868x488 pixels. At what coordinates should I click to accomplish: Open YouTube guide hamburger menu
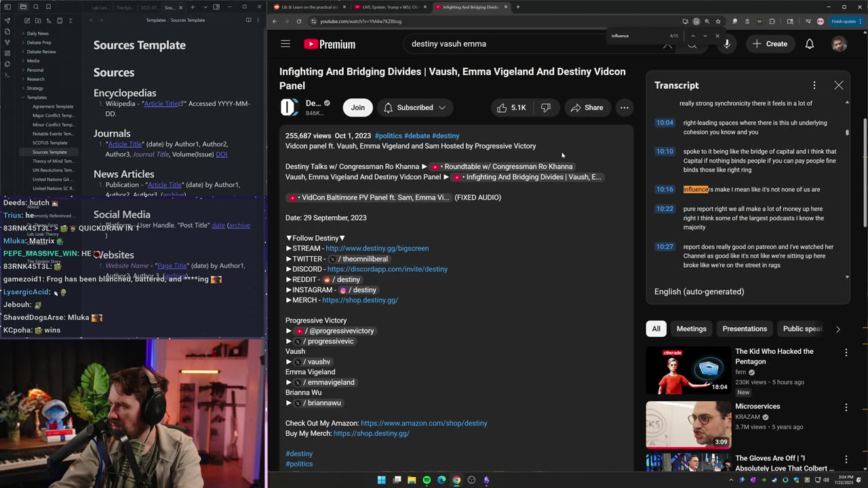tap(285, 44)
